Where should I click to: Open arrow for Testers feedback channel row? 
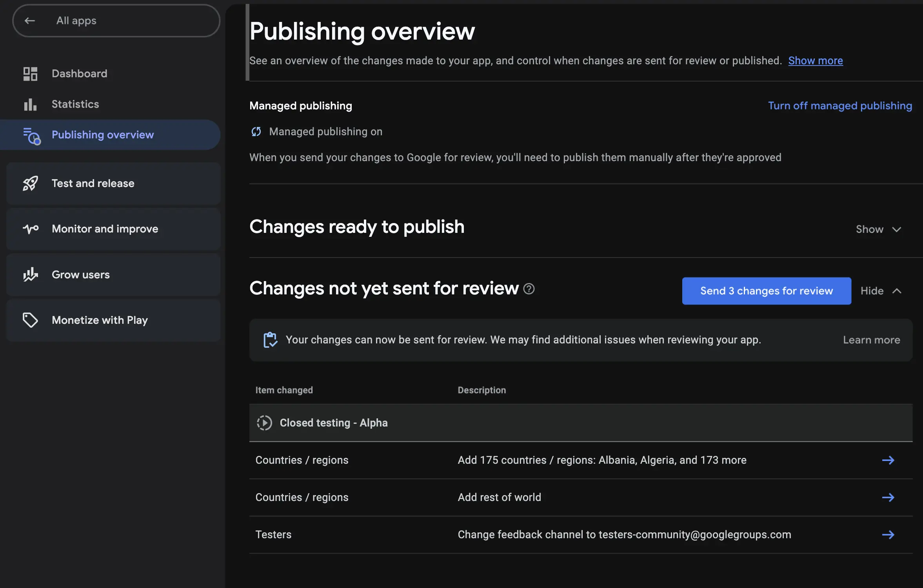pyautogui.click(x=888, y=535)
